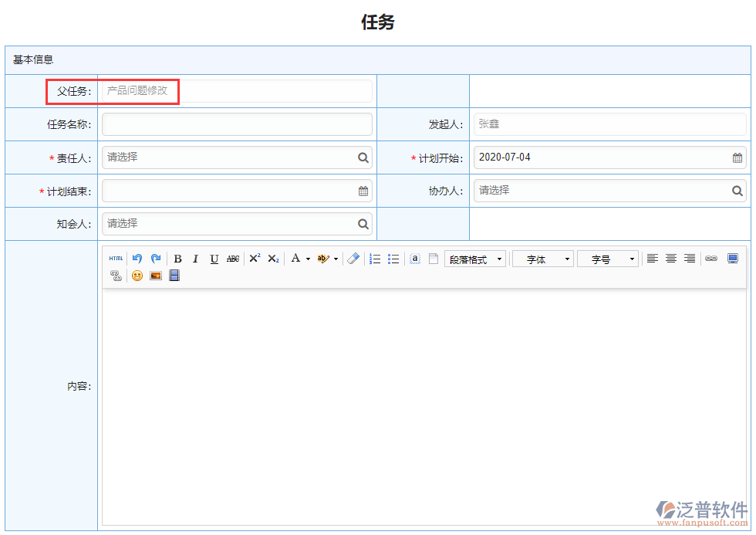The height and width of the screenshot is (535, 756).
Task: Click the remove formatting eraser icon
Action: click(x=353, y=258)
